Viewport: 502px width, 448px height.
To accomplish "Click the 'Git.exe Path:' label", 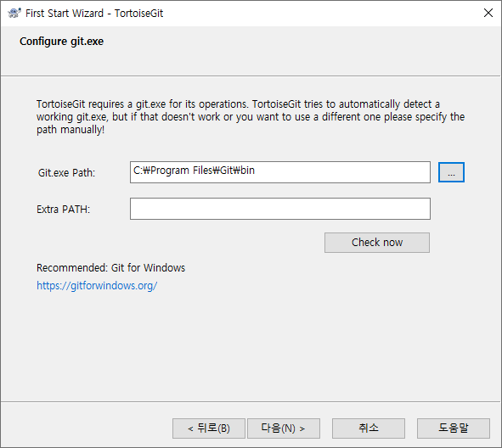I will (x=66, y=173).
